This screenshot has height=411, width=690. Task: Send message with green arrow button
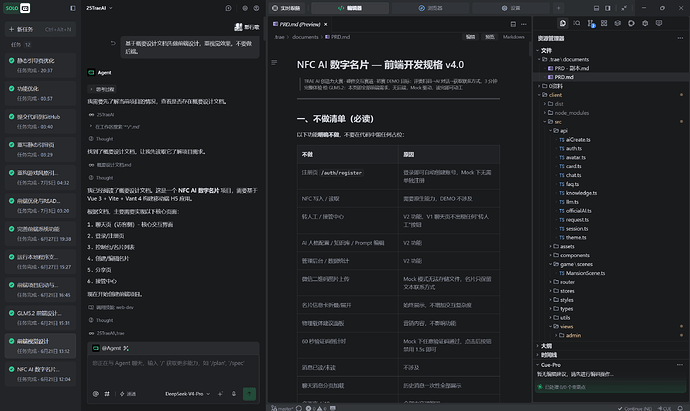[249, 394]
